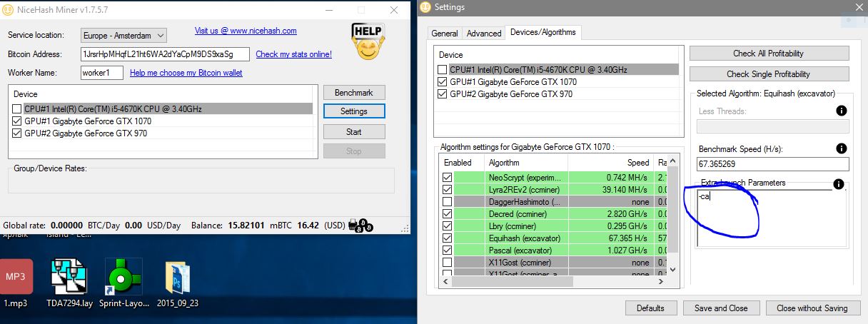
Task: Toggle GPU#1 GTX 1070 in Settings device list
Action: click(x=443, y=82)
